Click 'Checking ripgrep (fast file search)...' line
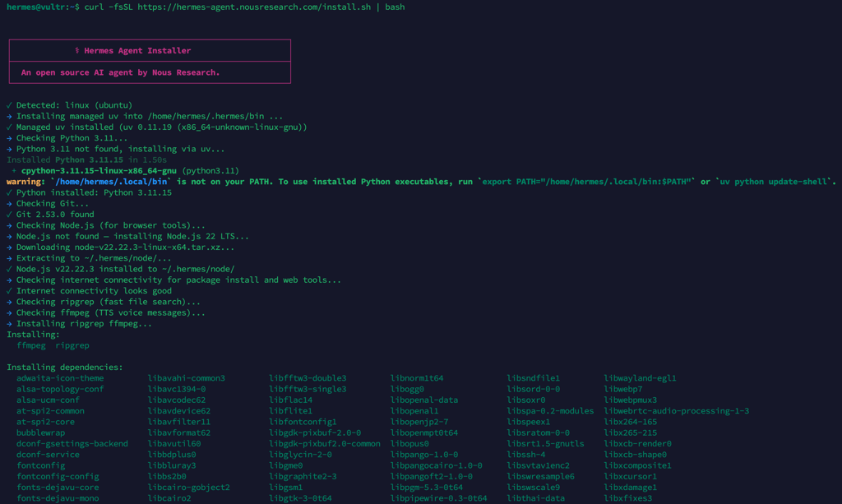This screenshot has height=504, width=842. (x=104, y=302)
